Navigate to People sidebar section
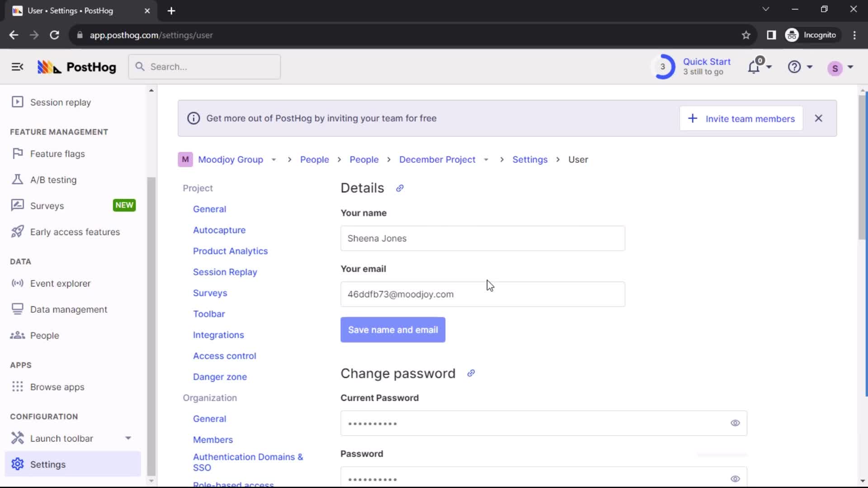 (45, 335)
